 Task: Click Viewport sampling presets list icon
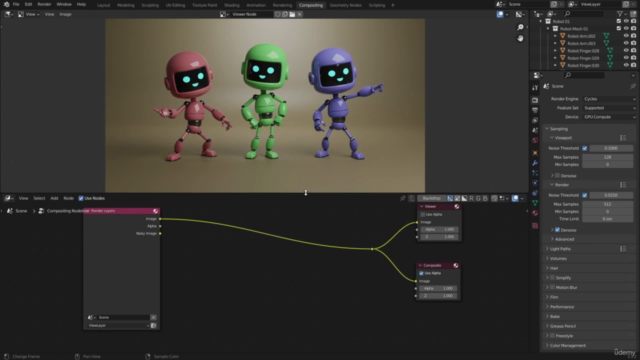coord(623,138)
